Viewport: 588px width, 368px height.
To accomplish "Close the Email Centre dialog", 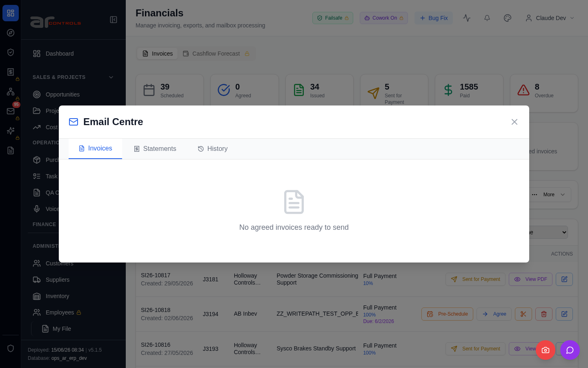I will (514, 122).
